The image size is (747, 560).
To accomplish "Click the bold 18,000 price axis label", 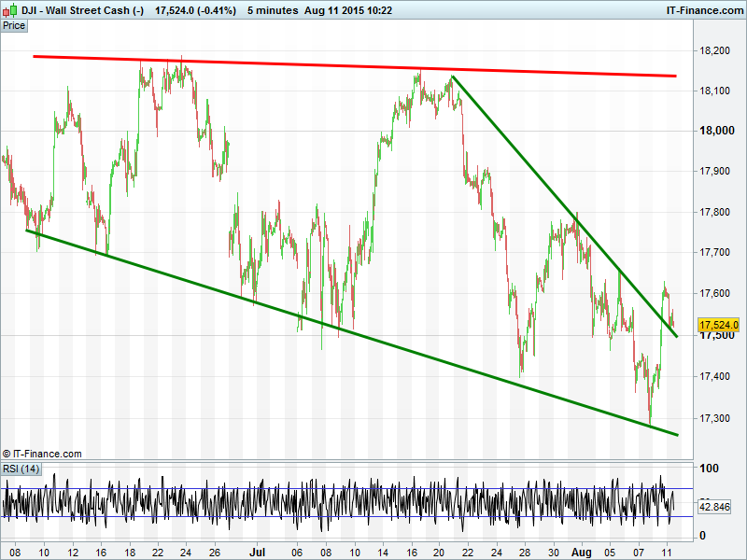I will [x=717, y=131].
